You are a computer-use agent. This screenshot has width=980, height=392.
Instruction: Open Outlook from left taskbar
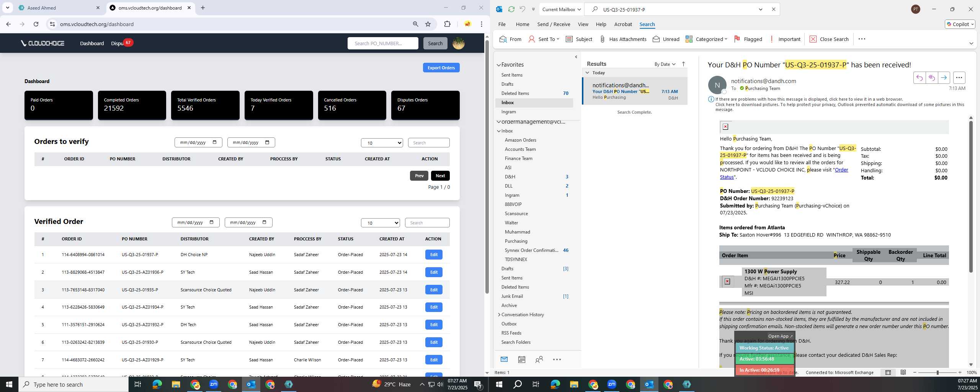251,384
